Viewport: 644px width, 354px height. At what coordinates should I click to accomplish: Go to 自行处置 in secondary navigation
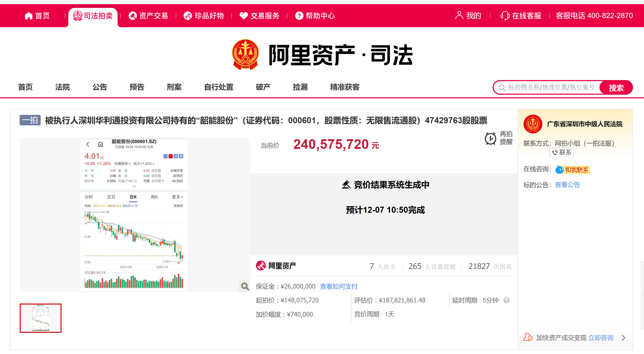218,87
